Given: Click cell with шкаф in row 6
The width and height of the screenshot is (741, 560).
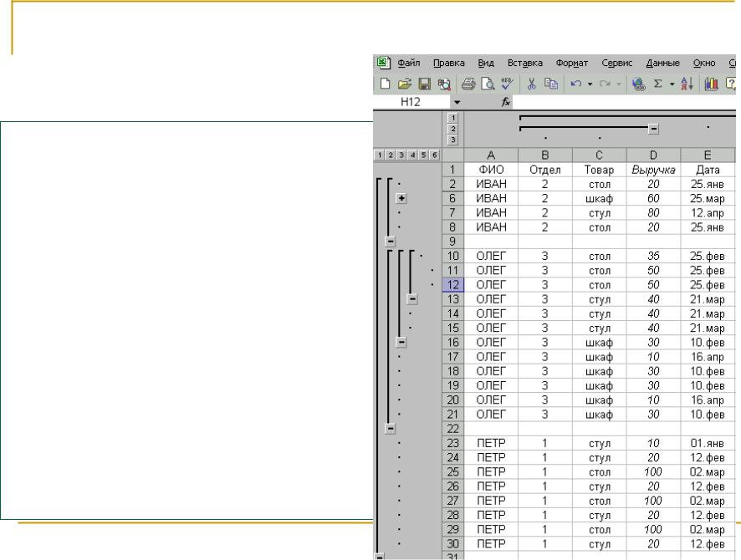Looking at the screenshot, I should tap(599, 198).
